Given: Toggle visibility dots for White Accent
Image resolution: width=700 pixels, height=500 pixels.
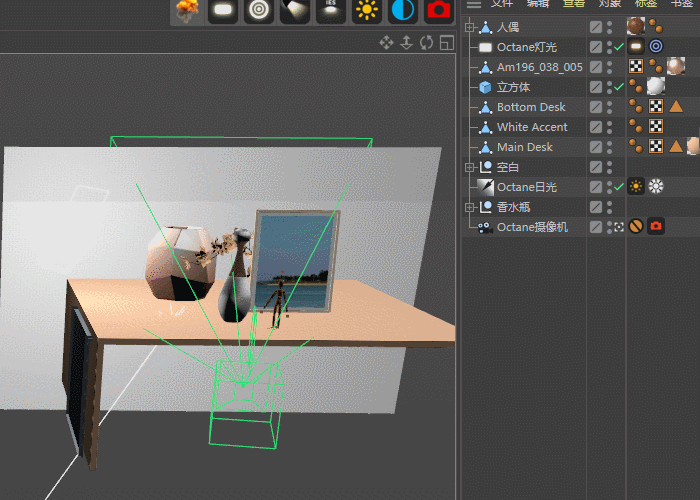Looking at the screenshot, I should [x=609, y=127].
